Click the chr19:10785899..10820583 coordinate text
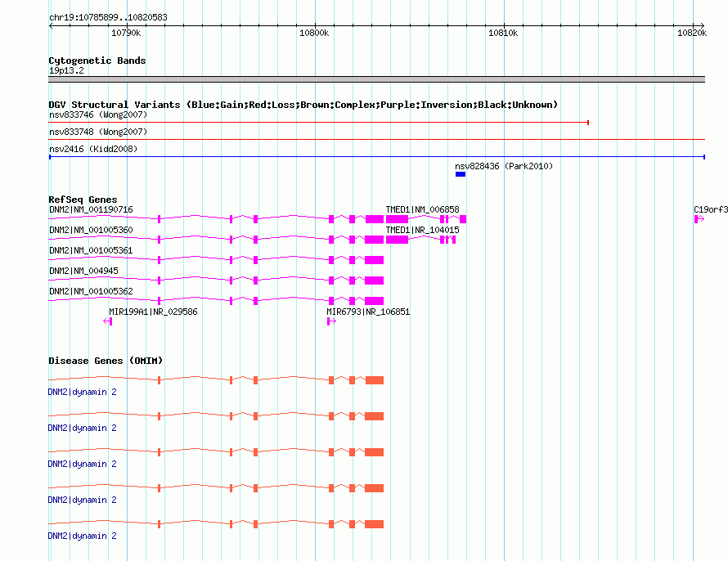The image size is (728, 561). [x=108, y=18]
